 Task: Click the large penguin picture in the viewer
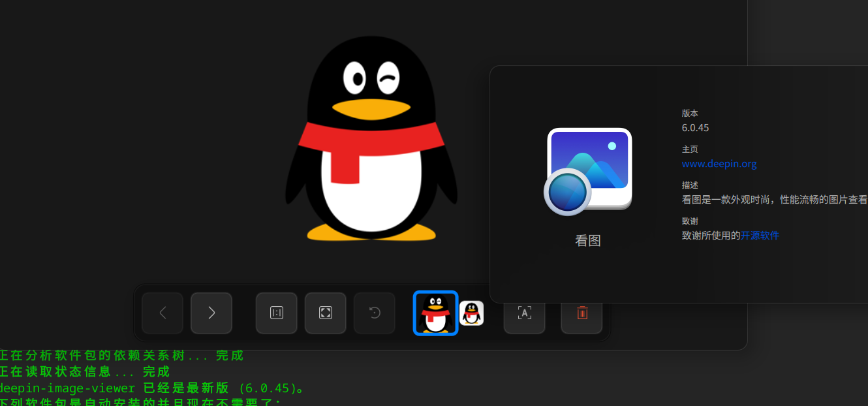tap(371, 138)
